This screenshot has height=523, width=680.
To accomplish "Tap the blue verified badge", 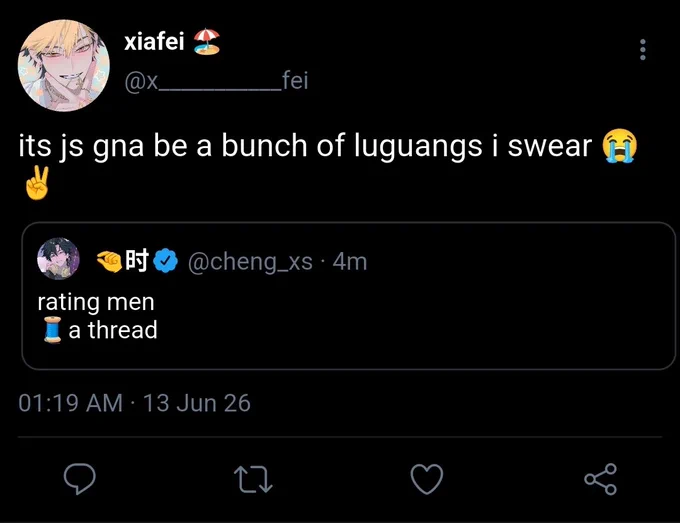I will (x=165, y=261).
